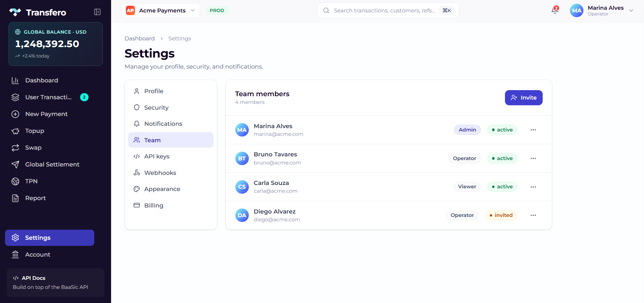
Task: Switch to the Appearance settings tab
Action: tap(171, 189)
